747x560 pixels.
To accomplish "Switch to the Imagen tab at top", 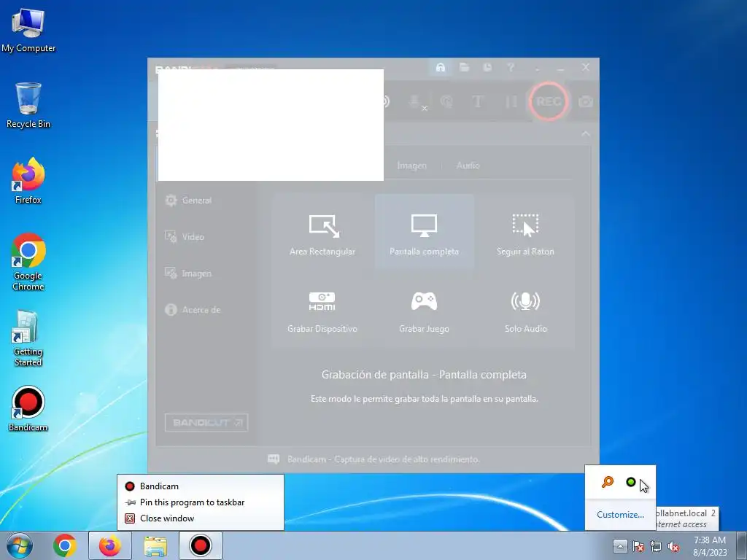I will click(411, 166).
